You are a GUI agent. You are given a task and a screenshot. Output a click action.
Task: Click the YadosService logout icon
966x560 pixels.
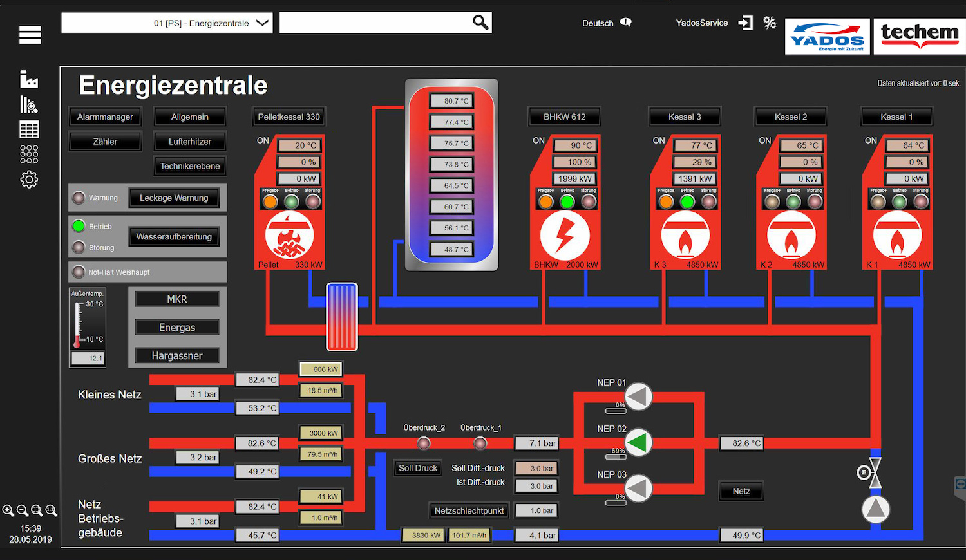tap(745, 23)
